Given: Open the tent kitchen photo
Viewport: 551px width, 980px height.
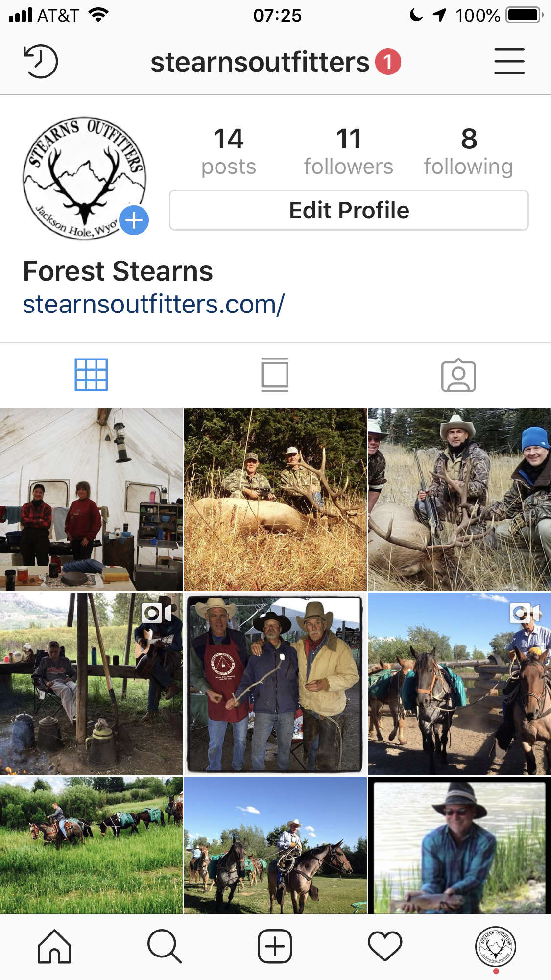Looking at the screenshot, I should tap(91, 500).
